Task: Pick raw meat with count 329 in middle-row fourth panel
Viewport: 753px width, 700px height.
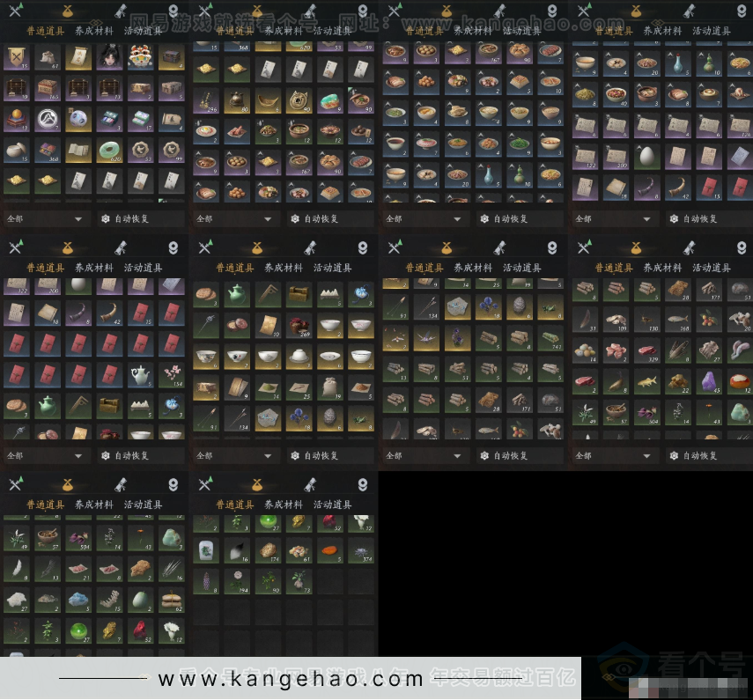Action: coord(646,351)
